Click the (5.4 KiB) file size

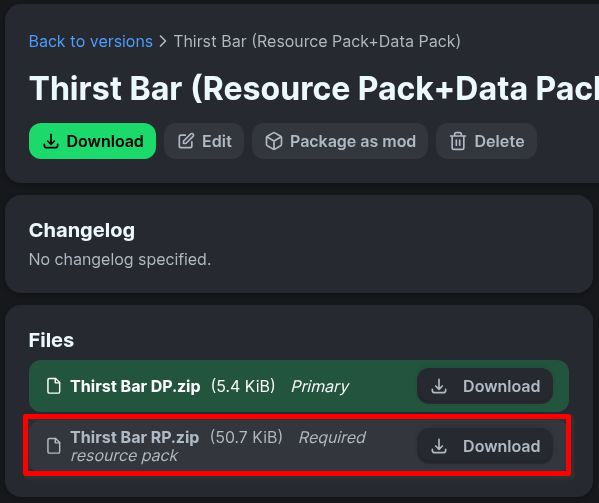[x=243, y=386]
